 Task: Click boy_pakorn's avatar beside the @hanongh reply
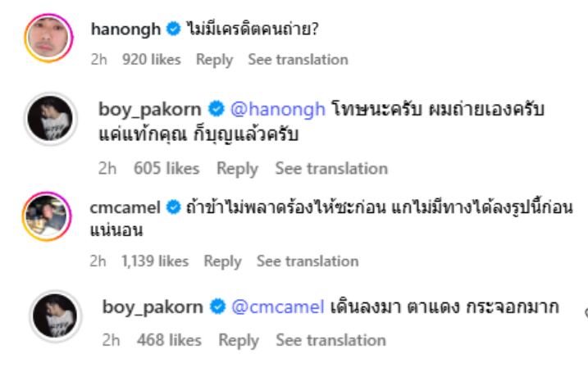pyautogui.click(x=52, y=120)
